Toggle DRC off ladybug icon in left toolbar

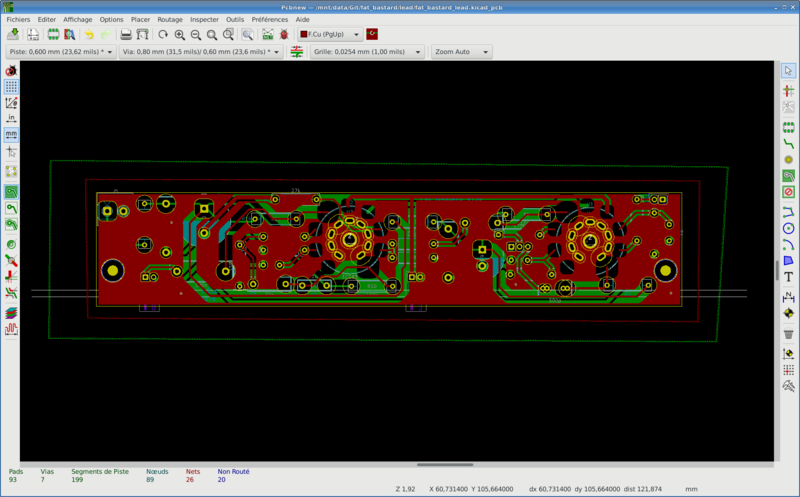pos(11,70)
